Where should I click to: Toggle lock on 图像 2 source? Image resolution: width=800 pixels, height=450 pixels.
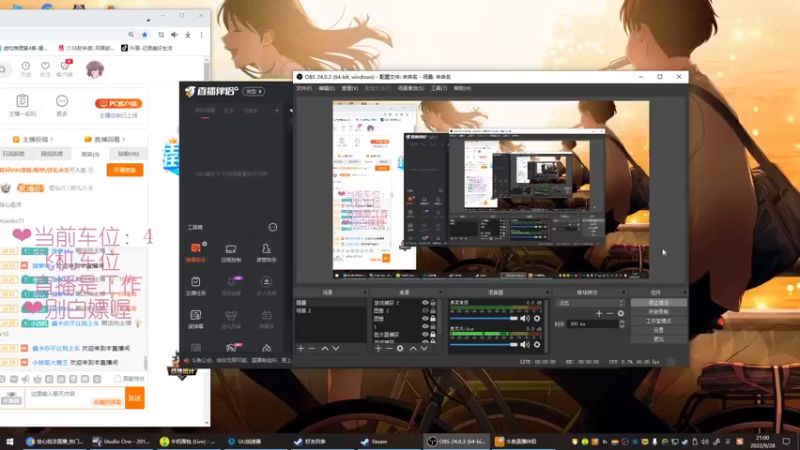click(433, 311)
